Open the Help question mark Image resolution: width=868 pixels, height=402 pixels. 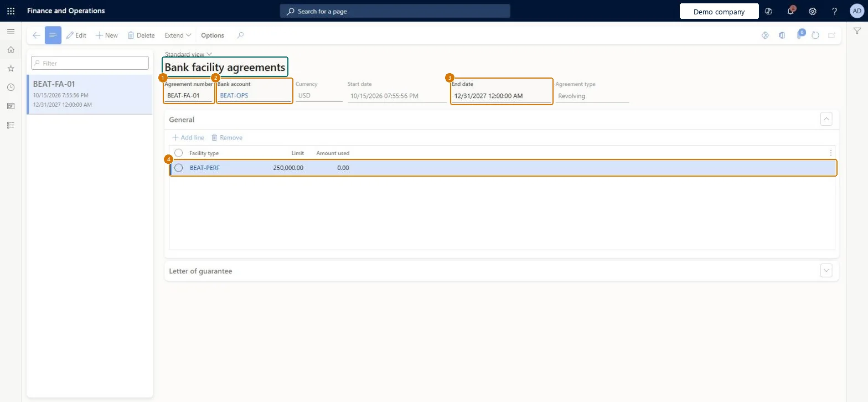[x=835, y=11]
